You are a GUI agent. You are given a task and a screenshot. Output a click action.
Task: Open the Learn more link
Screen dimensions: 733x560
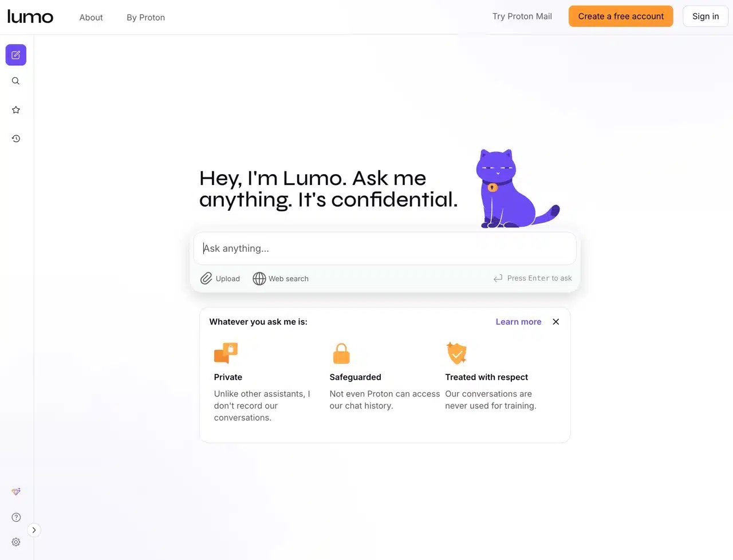click(x=518, y=322)
